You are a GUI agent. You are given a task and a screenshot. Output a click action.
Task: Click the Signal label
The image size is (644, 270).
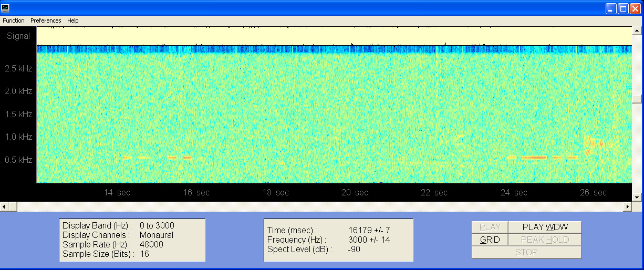[x=18, y=36]
